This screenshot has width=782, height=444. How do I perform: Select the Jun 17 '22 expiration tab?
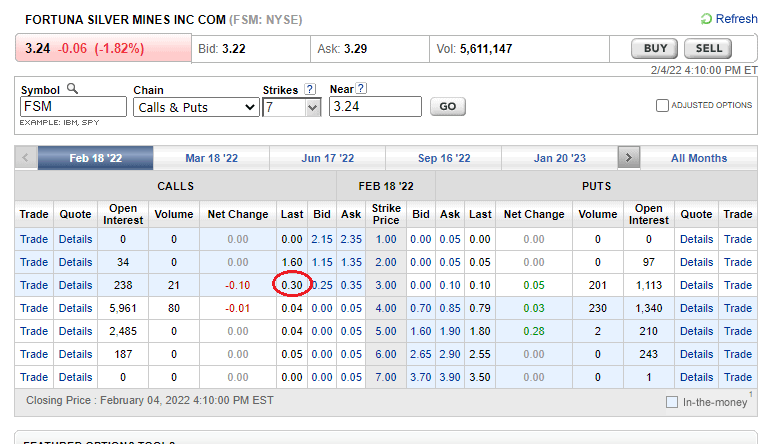(x=327, y=158)
